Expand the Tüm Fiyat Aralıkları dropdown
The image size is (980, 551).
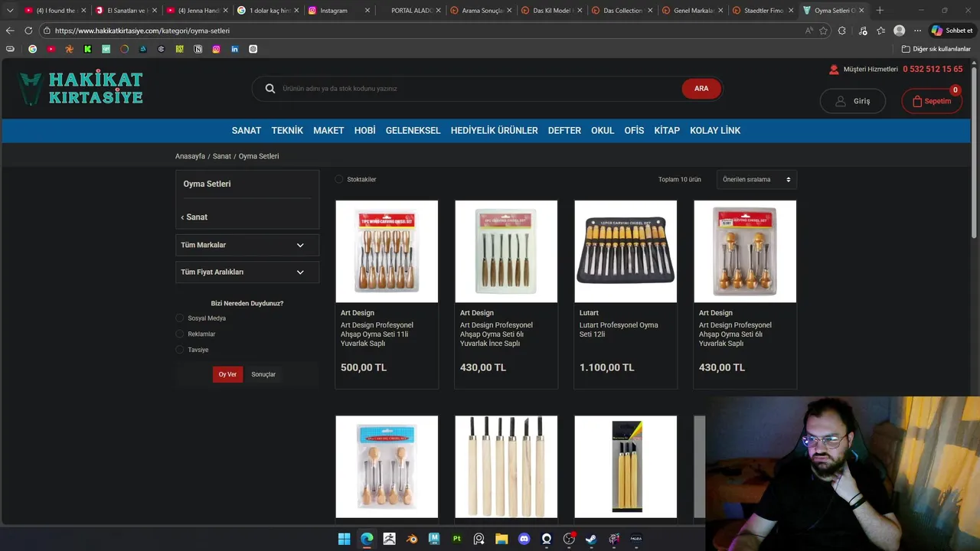[247, 272]
